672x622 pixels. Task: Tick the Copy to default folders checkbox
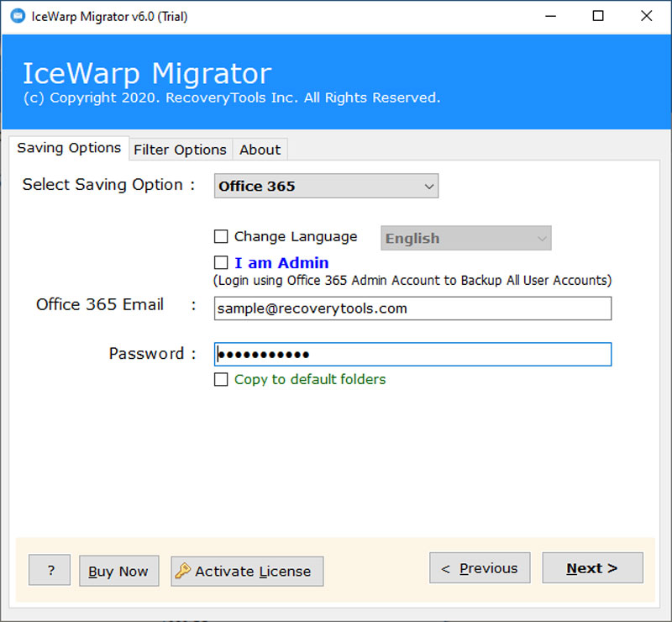pyautogui.click(x=221, y=379)
